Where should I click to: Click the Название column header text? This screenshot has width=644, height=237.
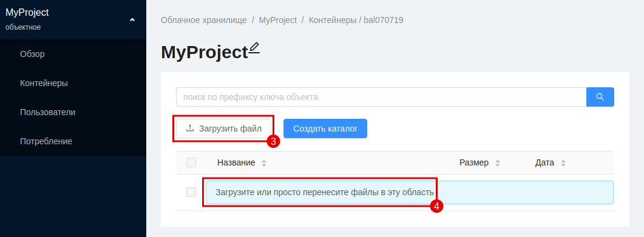tap(236, 163)
